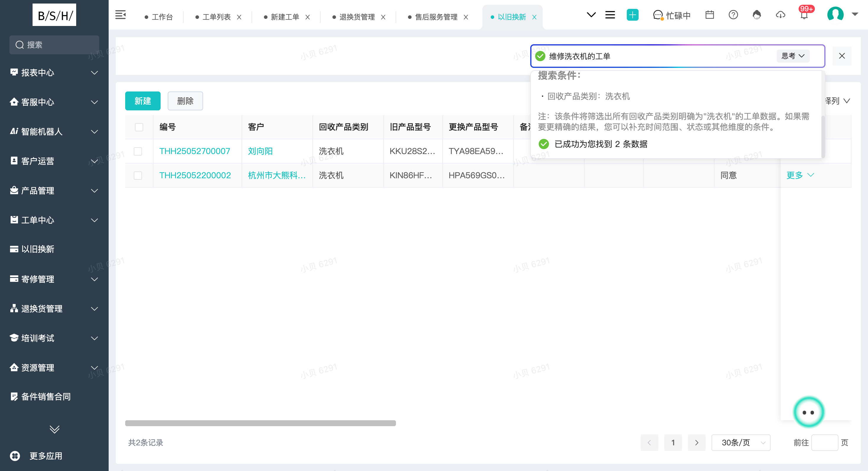
Task: Click the 客户运营 sidebar icon
Action: [x=14, y=161]
